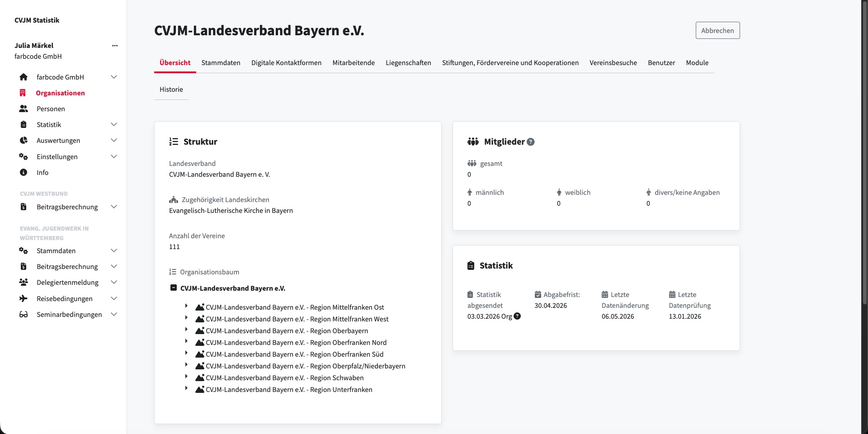Click the Mitglieder people group icon
The width and height of the screenshot is (868, 434).
pos(473,142)
